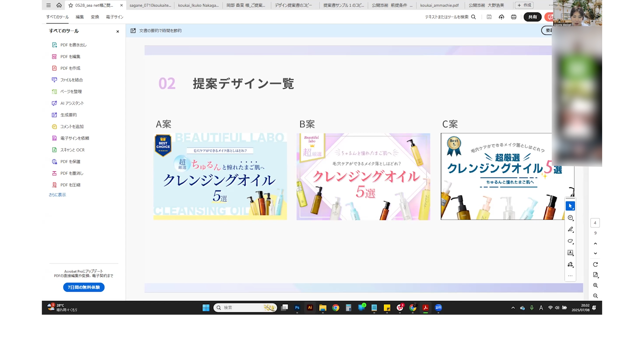Click the zoom in magnifier icon

coord(595,286)
